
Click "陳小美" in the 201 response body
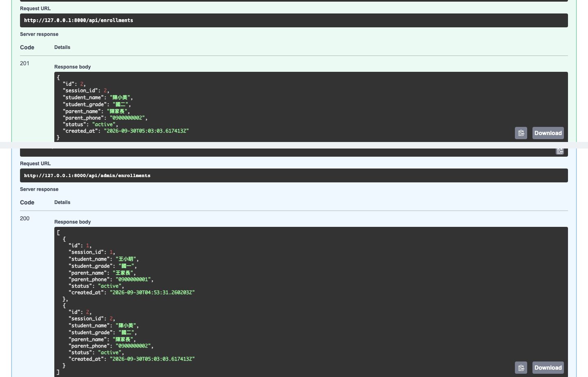120,98
